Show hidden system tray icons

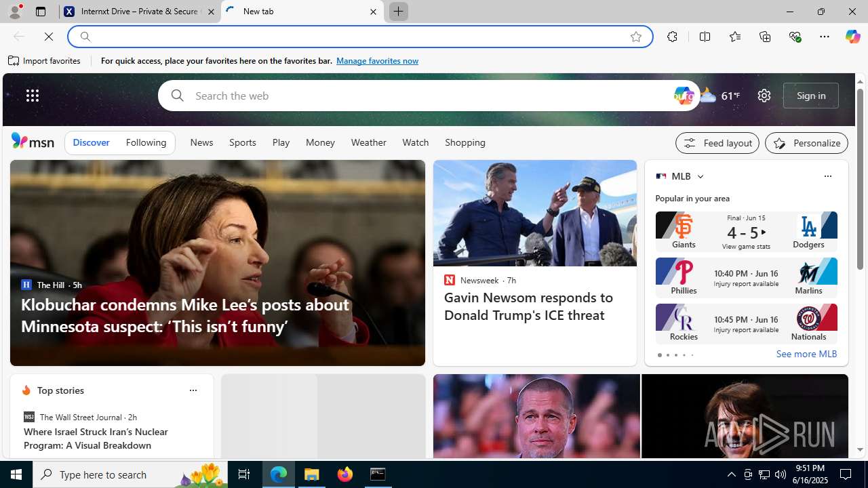click(731, 474)
